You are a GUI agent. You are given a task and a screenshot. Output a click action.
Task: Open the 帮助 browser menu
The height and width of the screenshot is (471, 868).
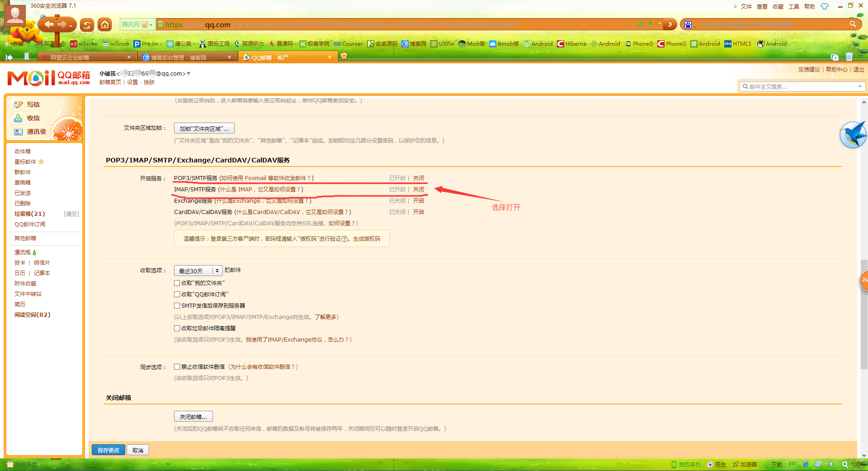810,6
